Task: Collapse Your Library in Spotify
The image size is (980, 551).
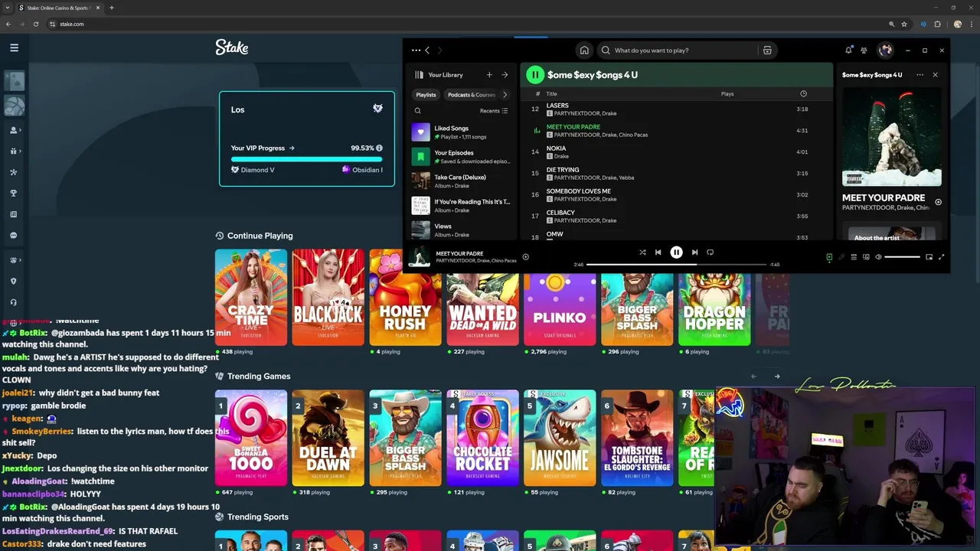Action: [439, 75]
